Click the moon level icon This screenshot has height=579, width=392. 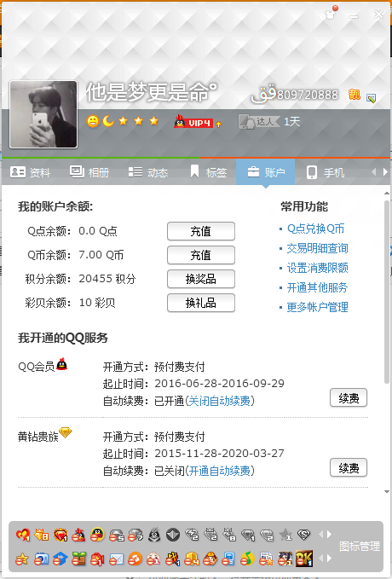click(x=108, y=121)
